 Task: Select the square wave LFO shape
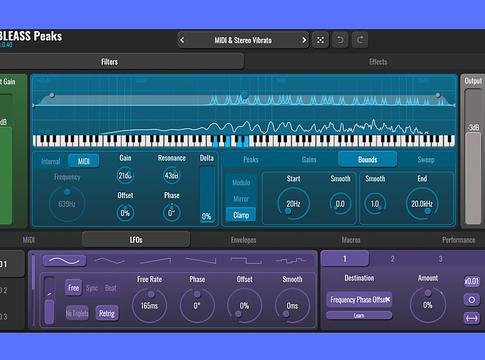click(x=246, y=261)
